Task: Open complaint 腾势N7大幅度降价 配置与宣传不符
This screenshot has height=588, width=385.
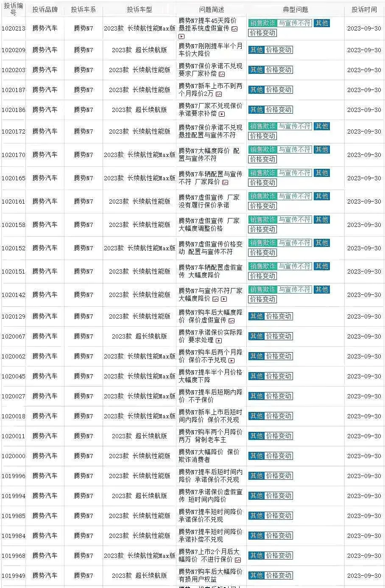Action: click(x=209, y=155)
